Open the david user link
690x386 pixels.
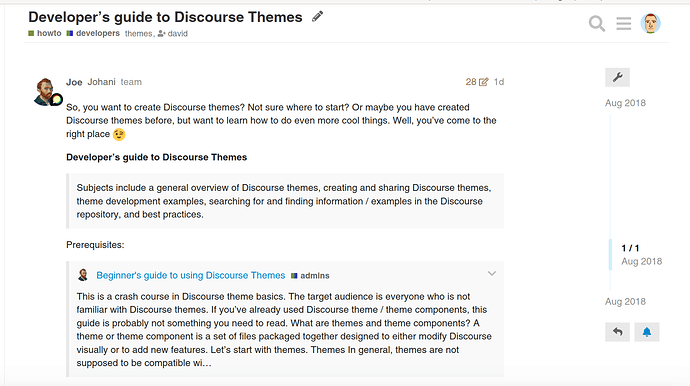click(173, 33)
